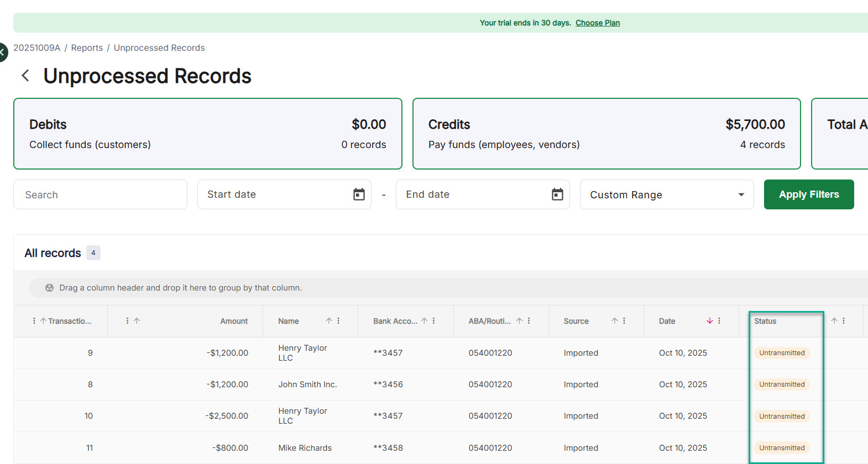Click into the Search field

(100, 194)
